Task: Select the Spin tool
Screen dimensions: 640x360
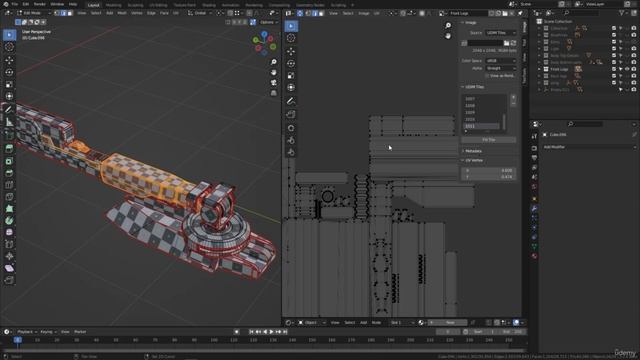Action: pyautogui.click(x=9, y=220)
